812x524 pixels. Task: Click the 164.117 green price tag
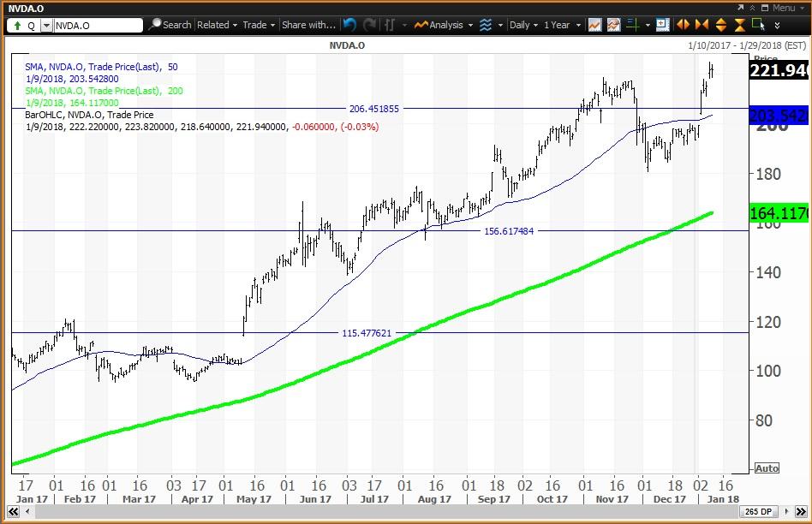click(x=779, y=213)
